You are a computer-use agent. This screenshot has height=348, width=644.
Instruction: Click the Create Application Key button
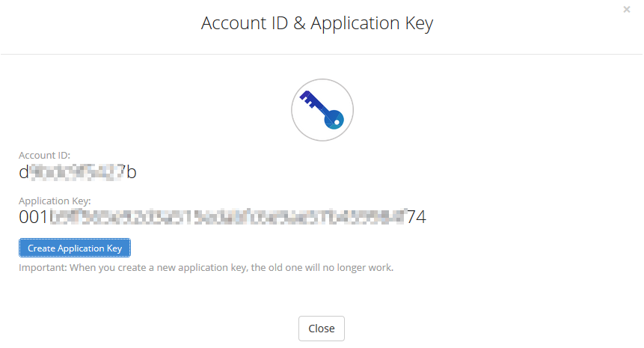[x=75, y=248]
